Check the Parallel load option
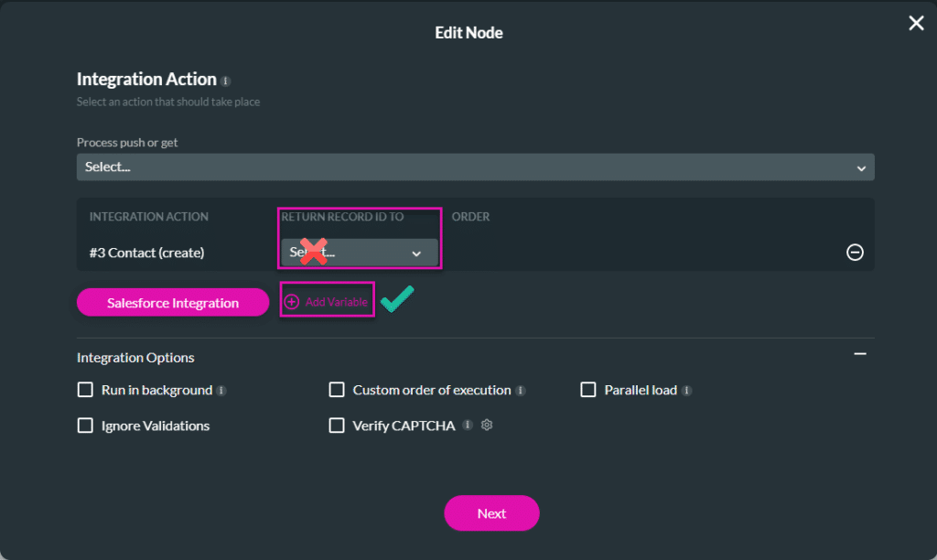The width and height of the screenshot is (937, 560). pyautogui.click(x=588, y=390)
